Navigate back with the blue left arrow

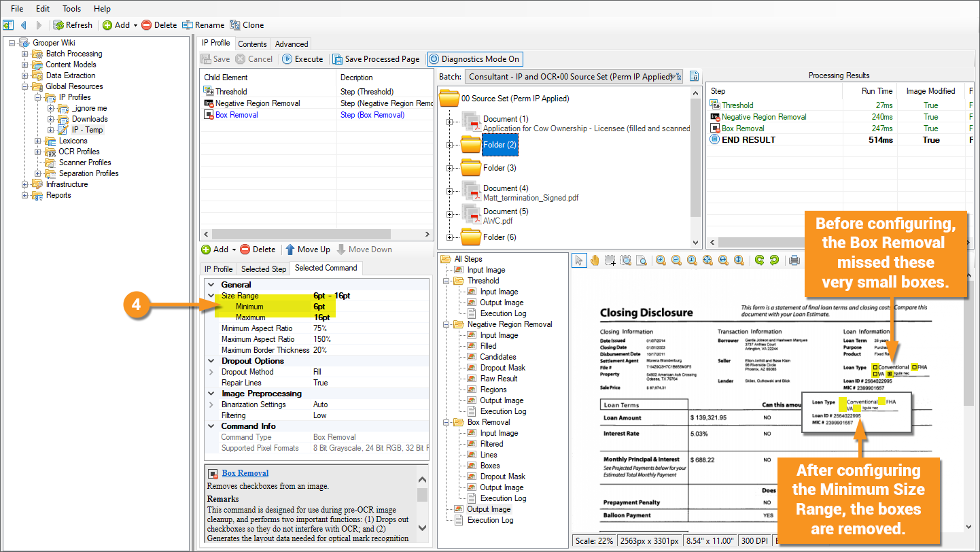point(24,25)
